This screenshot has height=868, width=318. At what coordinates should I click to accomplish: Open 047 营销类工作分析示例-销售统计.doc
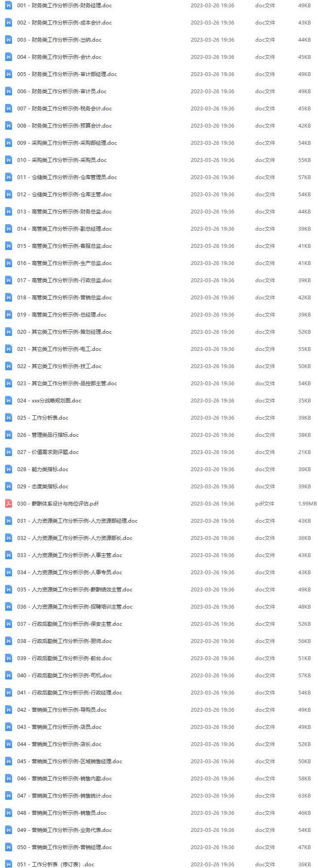[64, 796]
